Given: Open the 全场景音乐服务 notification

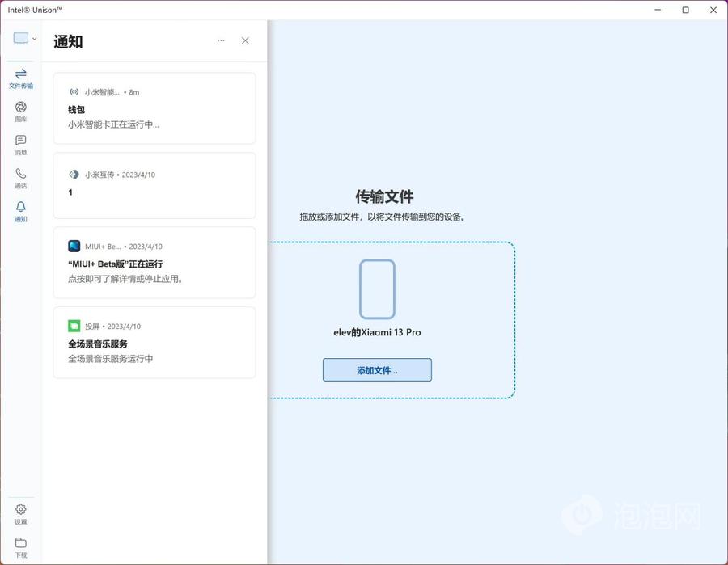Looking at the screenshot, I should [154, 342].
